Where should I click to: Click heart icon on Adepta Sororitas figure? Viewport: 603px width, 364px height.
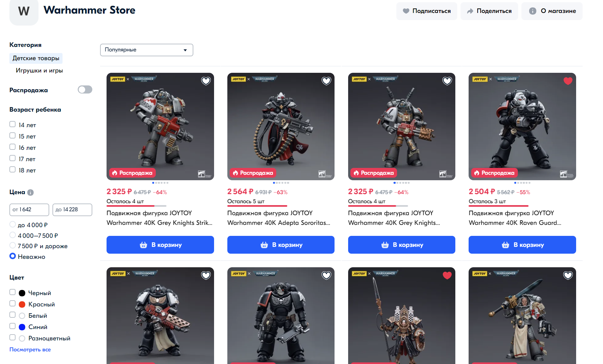[x=326, y=81]
